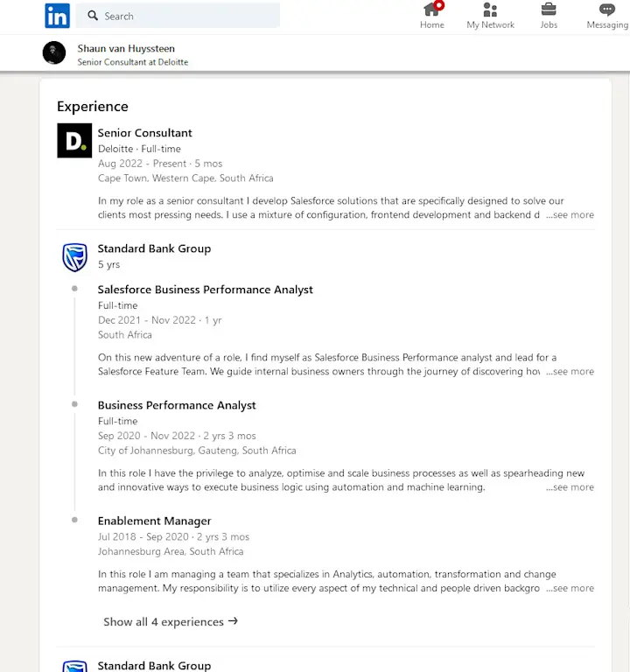Click 'City of Johannesburg, Gauteng, South Africa' location
The height and width of the screenshot is (672, 630).
[197, 451]
